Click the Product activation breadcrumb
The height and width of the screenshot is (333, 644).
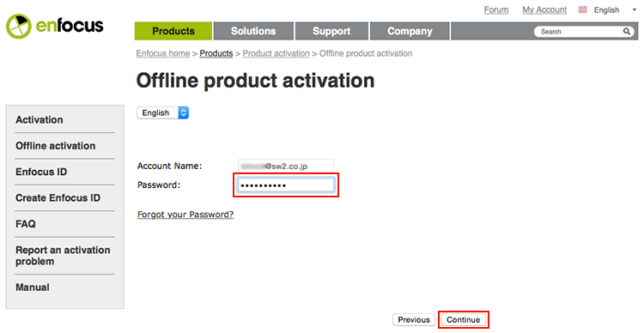coord(276,53)
